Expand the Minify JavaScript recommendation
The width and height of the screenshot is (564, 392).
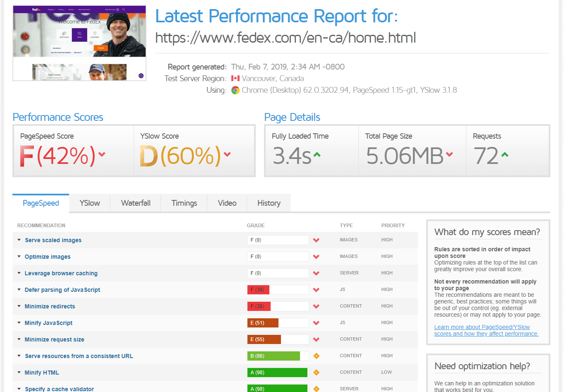click(x=19, y=323)
